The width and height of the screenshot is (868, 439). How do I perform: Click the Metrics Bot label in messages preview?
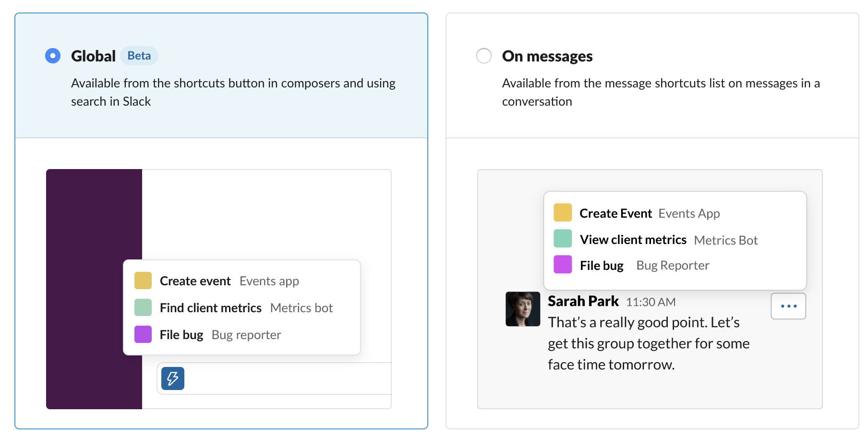tap(726, 240)
